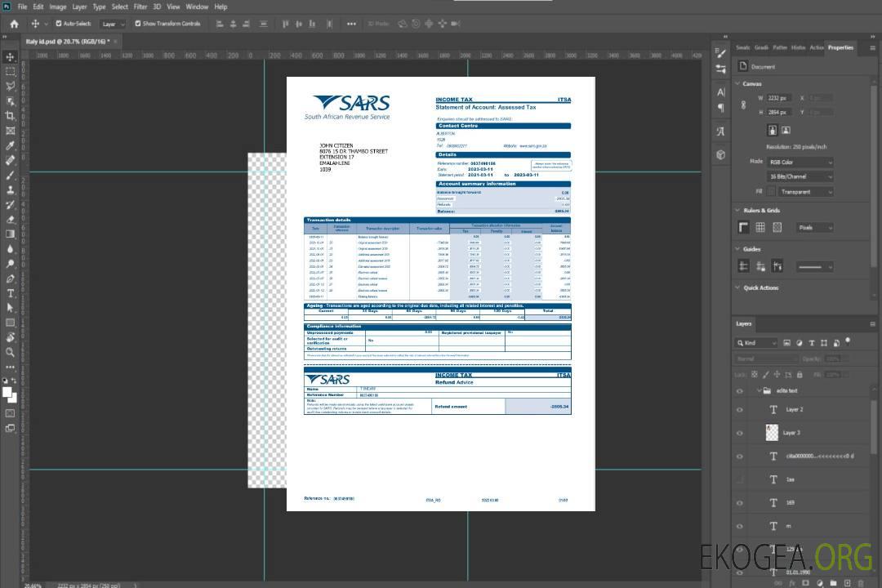
Task: Select the Crop tool
Action: click(x=10, y=116)
